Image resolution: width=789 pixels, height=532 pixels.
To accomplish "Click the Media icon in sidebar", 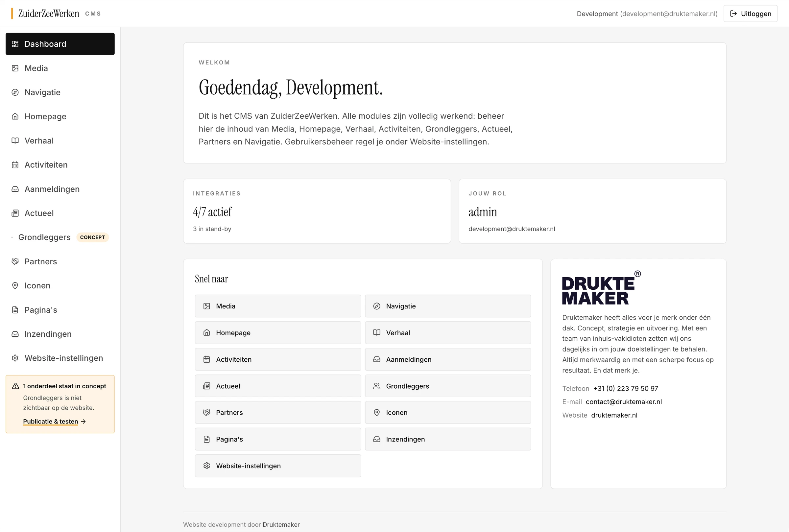I will pyautogui.click(x=15, y=68).
